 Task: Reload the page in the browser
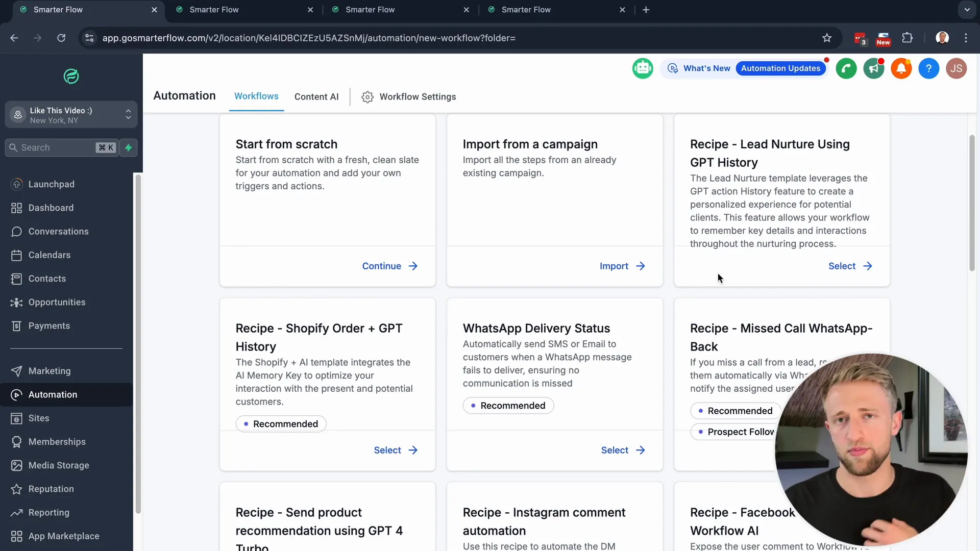(x=61, y=38)
